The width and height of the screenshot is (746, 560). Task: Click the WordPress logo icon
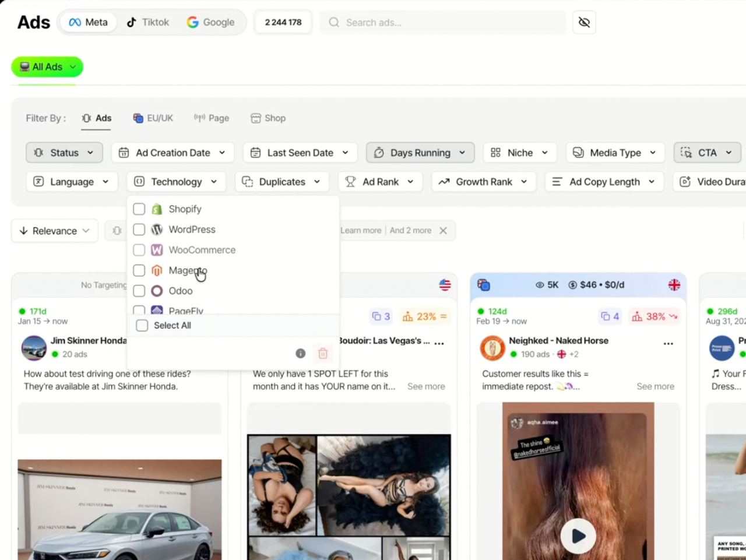point(157,230)
